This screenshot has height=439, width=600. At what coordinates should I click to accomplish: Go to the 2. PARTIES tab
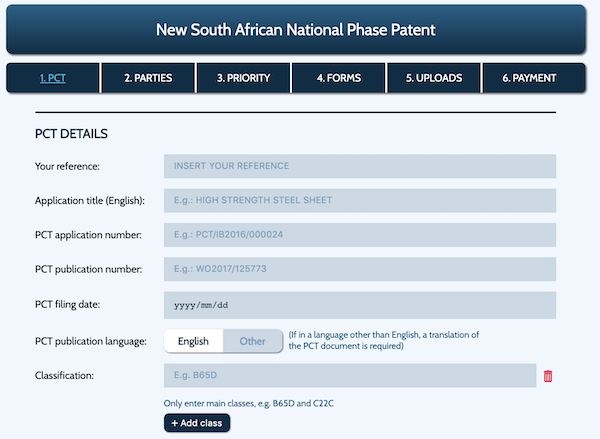click(x=148, y=78)
